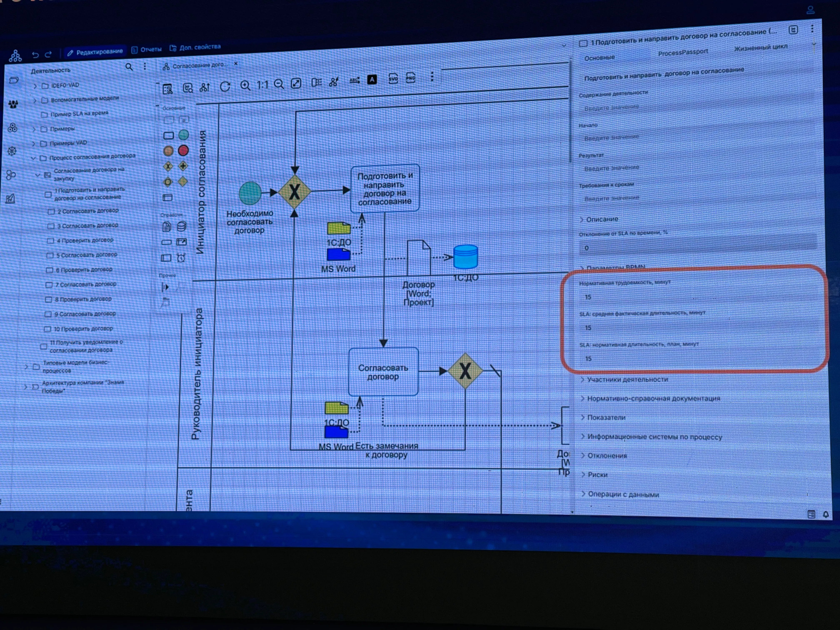Click the checkbox beside 2 Согласовать договор

click(51, 211)
